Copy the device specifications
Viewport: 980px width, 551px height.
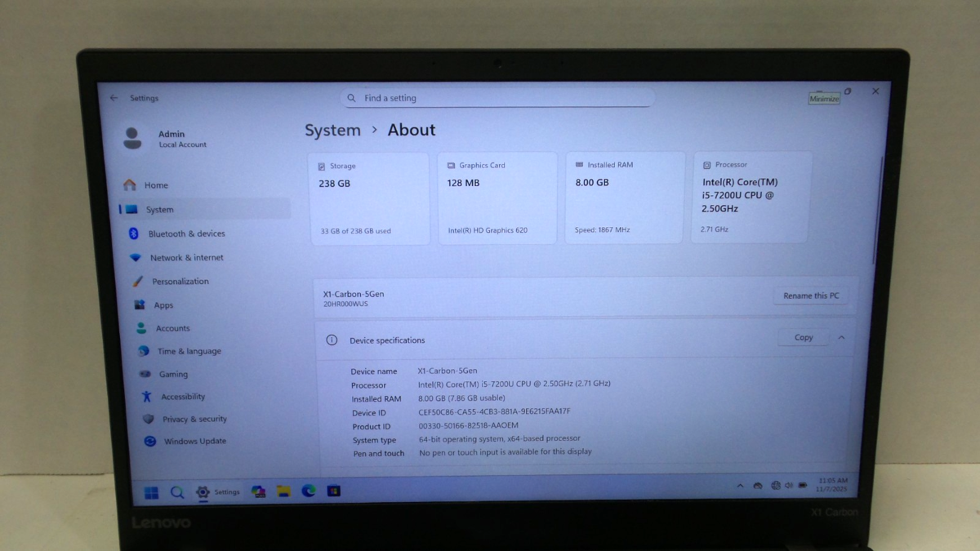coord(804,337)
